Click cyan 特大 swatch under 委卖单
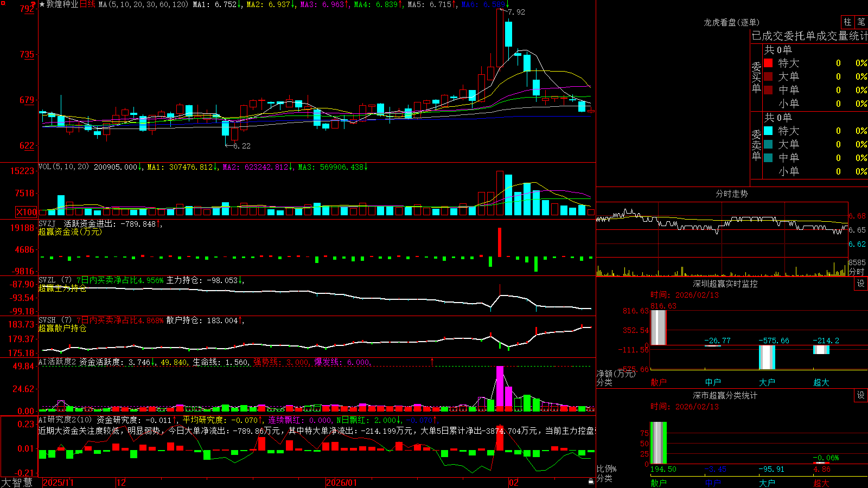Viewport: 868px width, 488px height. click(768, 131)
